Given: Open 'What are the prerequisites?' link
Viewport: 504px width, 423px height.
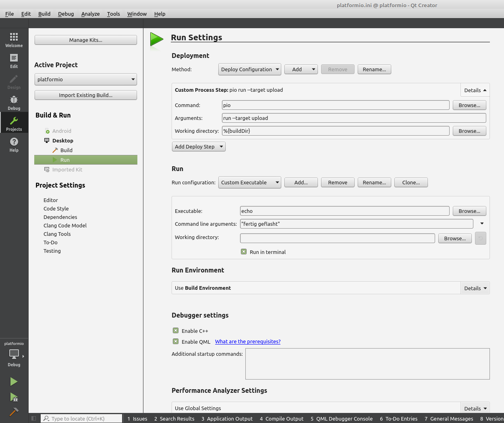Looking at the screenshot, I should 248,342.
